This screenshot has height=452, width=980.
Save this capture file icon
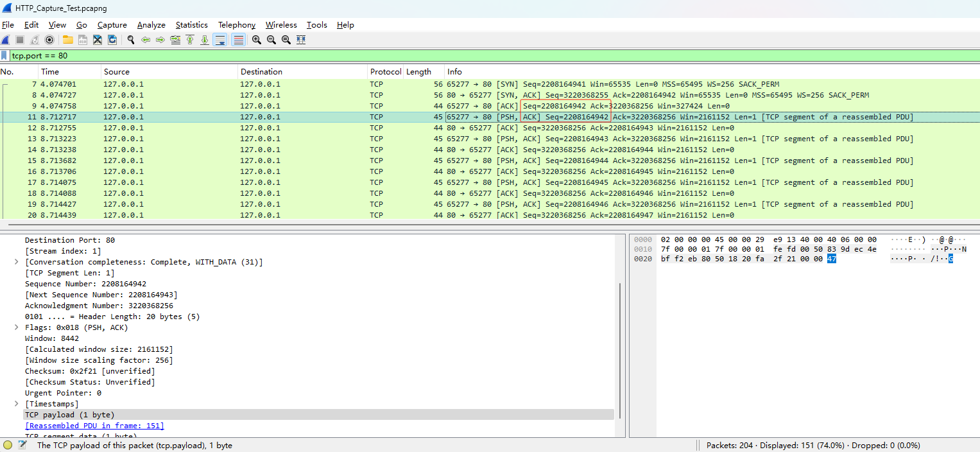(83, 40)
